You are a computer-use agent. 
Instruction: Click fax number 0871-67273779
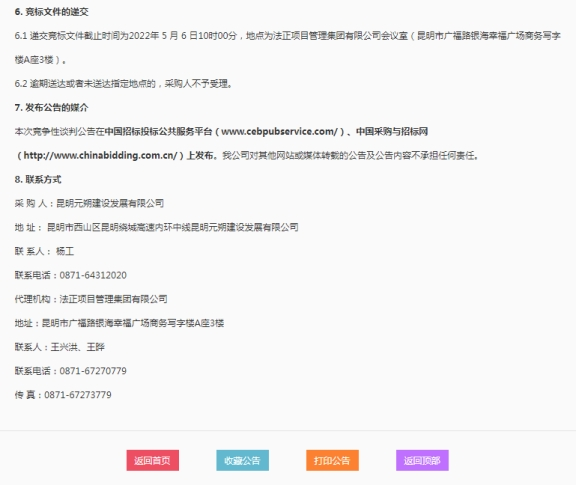click(78, 395)
